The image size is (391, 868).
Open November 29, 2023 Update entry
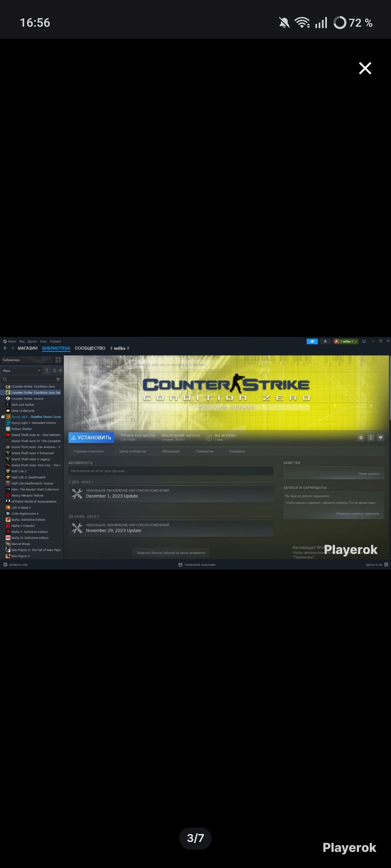pyautogui.click(x=171, y=528)
